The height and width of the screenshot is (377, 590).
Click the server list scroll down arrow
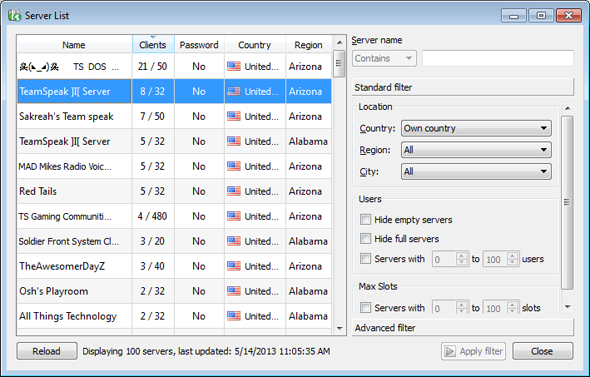(339, 328)
